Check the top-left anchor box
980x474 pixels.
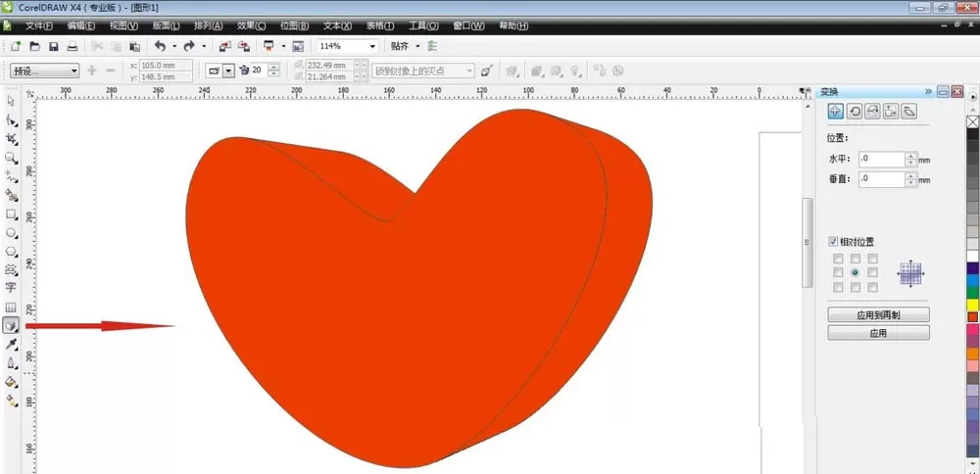[x=838, y=258]
